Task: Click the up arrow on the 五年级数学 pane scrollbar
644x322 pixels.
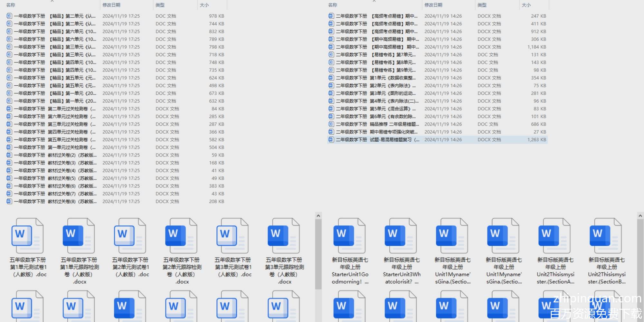Action: click(x=318, y=216)
